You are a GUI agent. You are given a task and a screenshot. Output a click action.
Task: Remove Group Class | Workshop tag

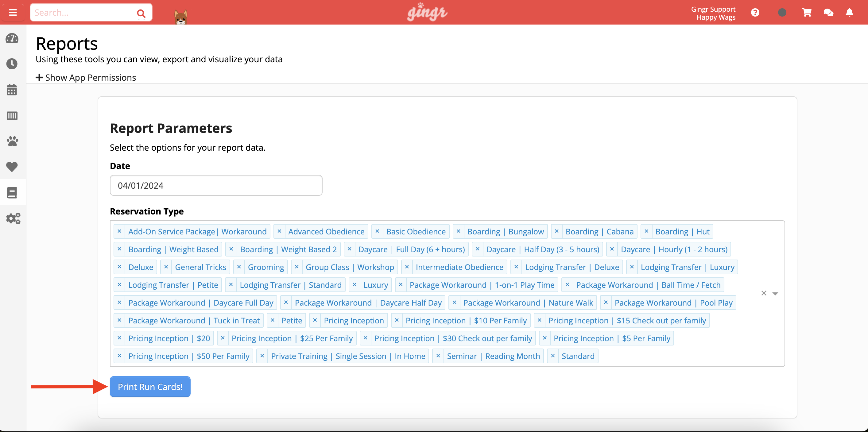pos(296,267)
